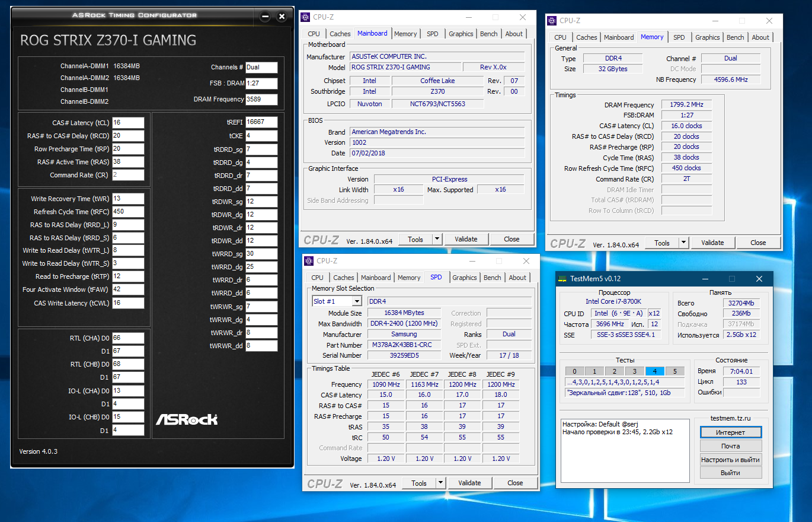This screenshot has width=812, height=522.
Task: Click the tCKE value field
Action: (261, 136)
